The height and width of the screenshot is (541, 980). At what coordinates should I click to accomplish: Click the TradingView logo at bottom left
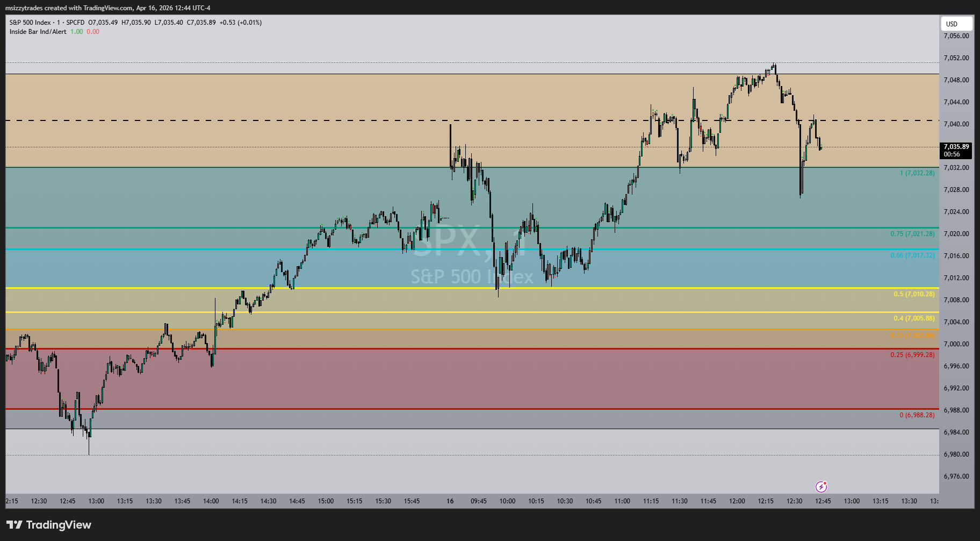coord(49,525)
